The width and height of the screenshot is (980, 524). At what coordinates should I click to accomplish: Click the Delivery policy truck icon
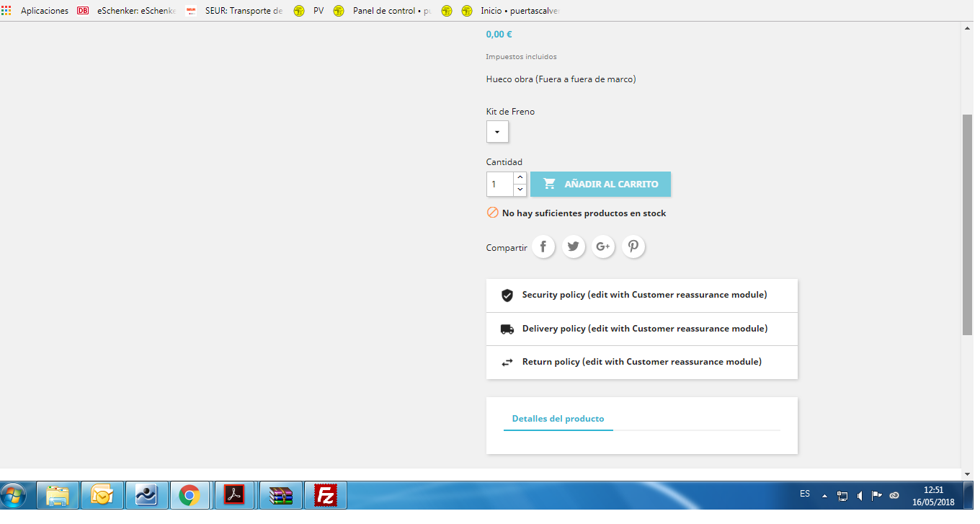click(x=507, y=329)
